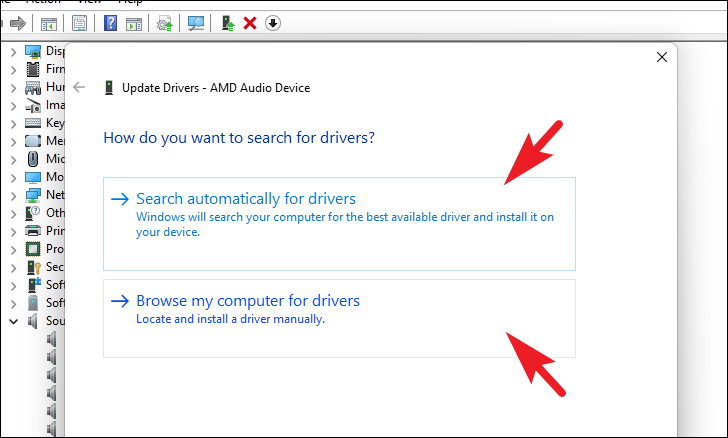Viewport: 728px width, 438px height.
Task: Expand the 'Mo' monitors node
Action: click(x=13, y=178)
